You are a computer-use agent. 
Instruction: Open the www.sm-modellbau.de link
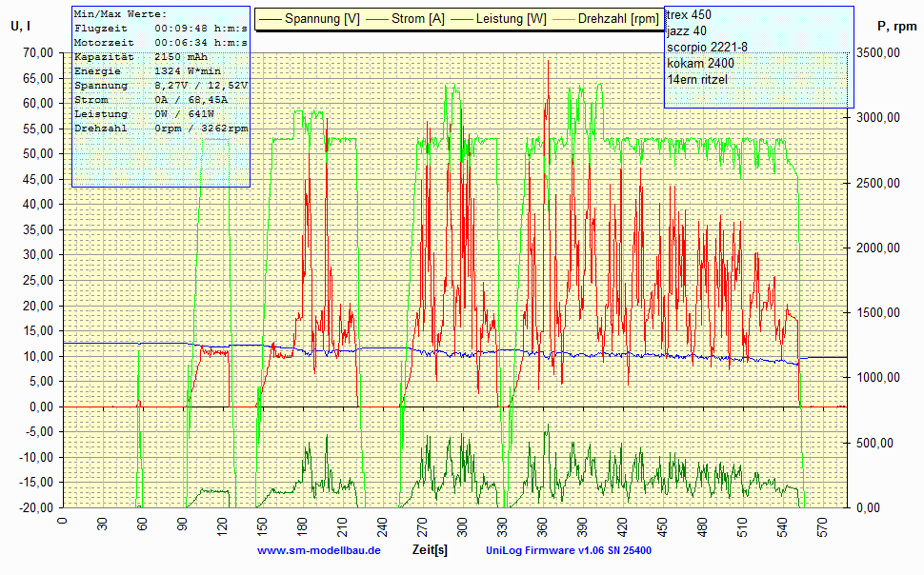(318, 548)
